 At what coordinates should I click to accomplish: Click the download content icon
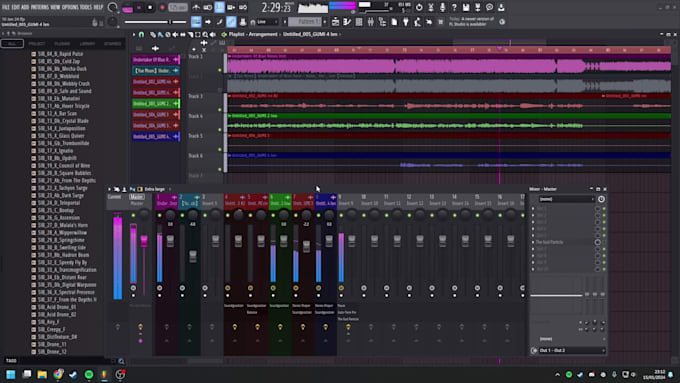click(x=501, y=7)
